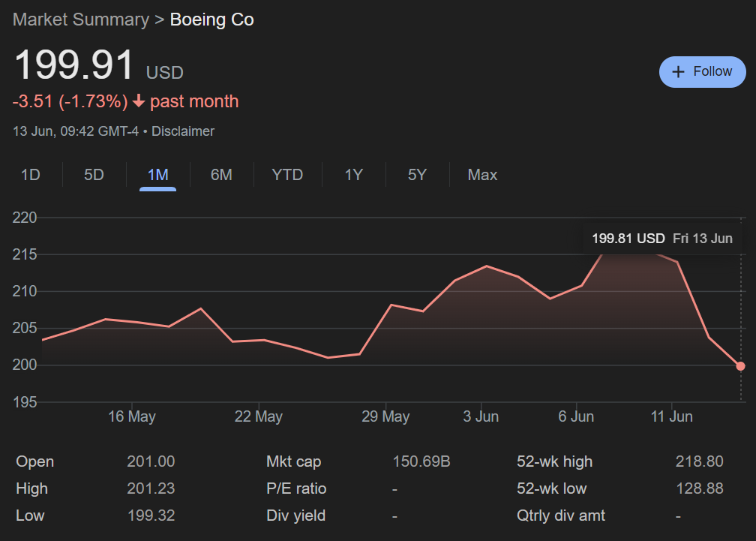Click the Follow button

[x=702, y=72]
